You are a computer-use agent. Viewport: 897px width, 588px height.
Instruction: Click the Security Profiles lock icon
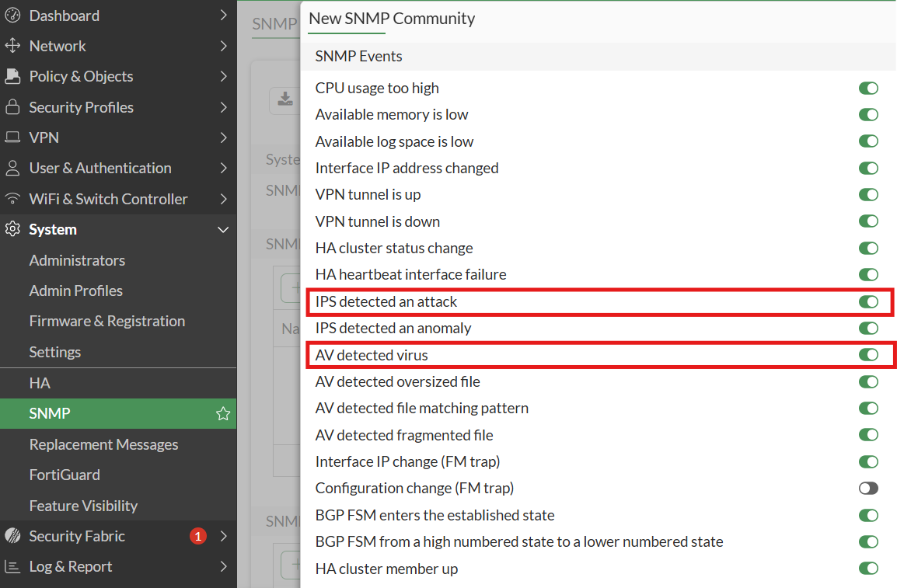tap(12, 107)
